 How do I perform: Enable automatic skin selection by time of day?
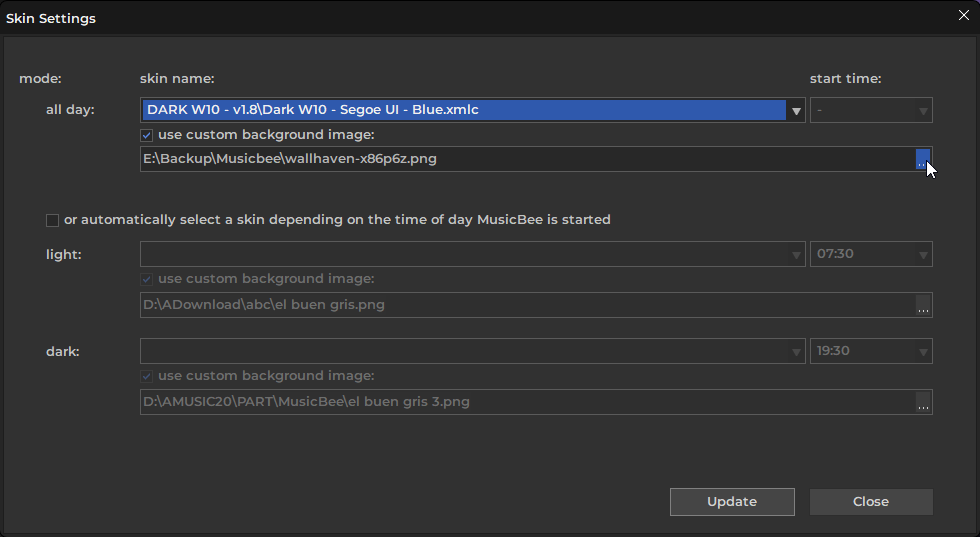click(x=52, y=220)
